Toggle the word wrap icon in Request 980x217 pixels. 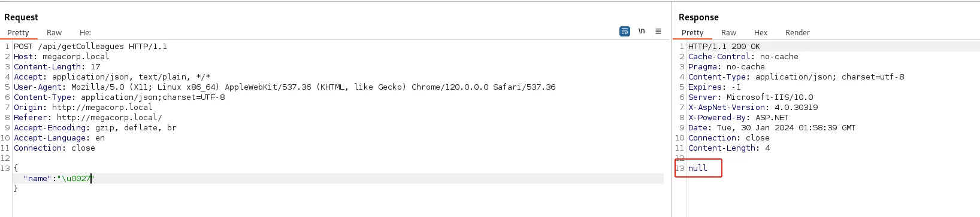[x=625, y=31]
